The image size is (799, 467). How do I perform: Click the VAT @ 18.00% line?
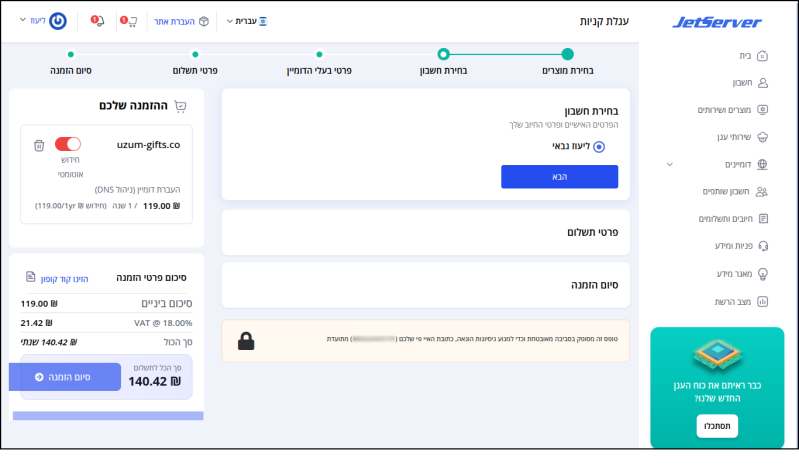[163, 323]
